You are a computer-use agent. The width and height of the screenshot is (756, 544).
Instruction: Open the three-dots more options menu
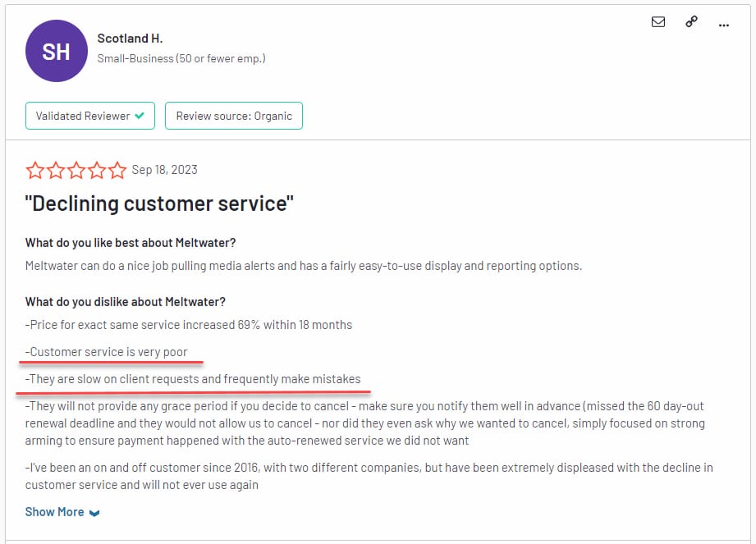[x=724, y=25]
